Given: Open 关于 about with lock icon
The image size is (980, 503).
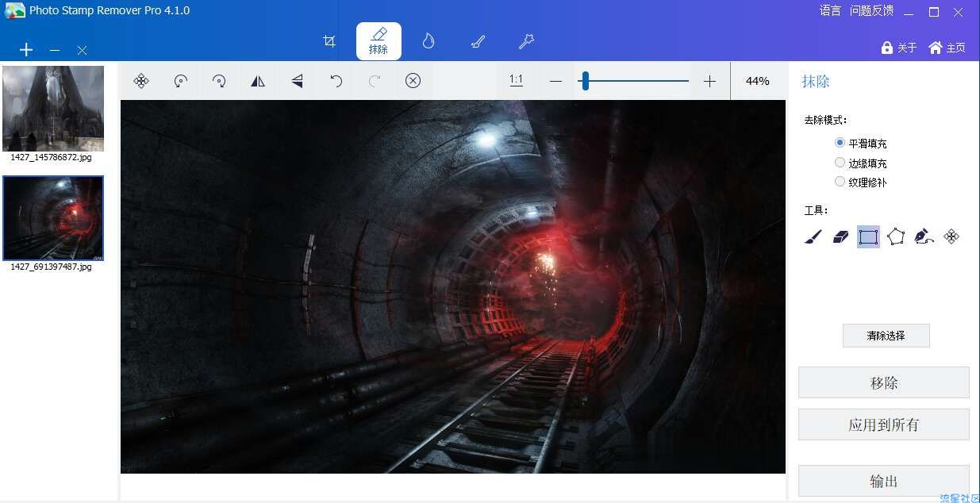Looking at the screenshot, I should point(899,48).
